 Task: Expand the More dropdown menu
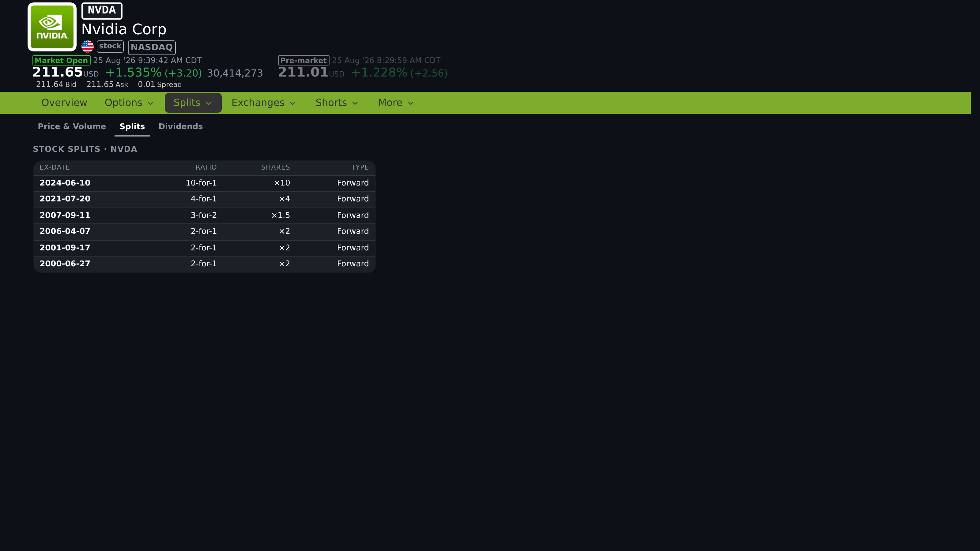(x=396, y=103)
